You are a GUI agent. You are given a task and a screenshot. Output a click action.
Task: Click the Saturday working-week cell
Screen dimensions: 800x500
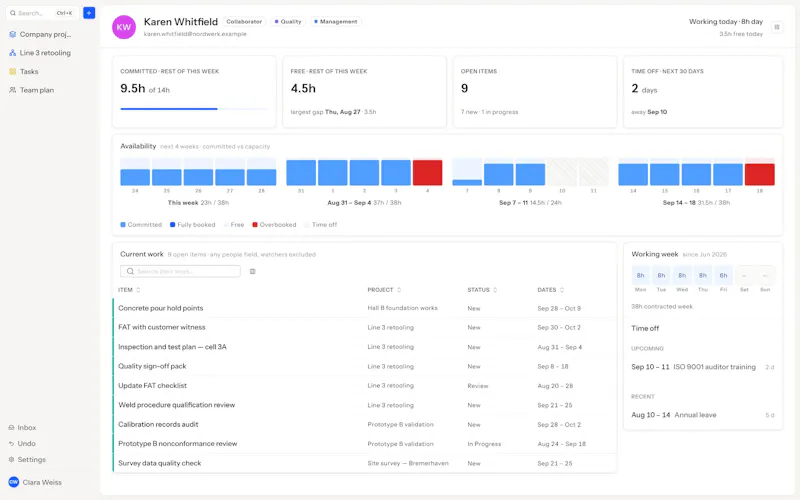[x=744, y=276]
